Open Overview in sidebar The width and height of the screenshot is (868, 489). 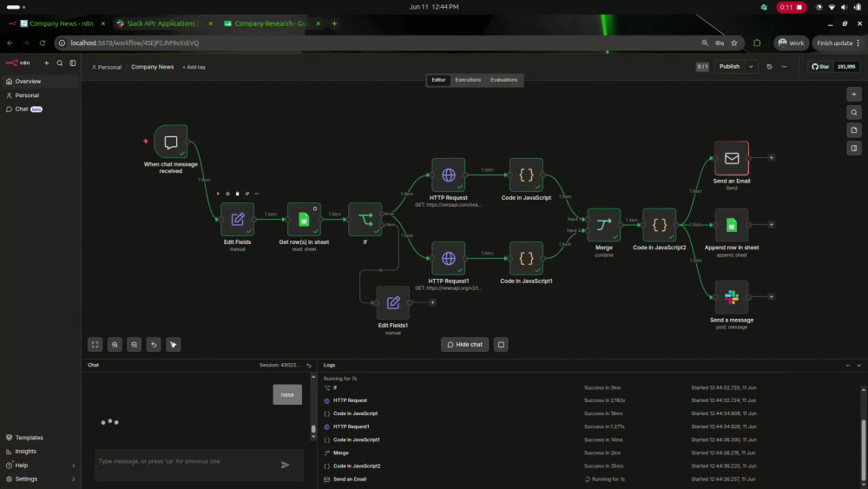coord(40,82)
